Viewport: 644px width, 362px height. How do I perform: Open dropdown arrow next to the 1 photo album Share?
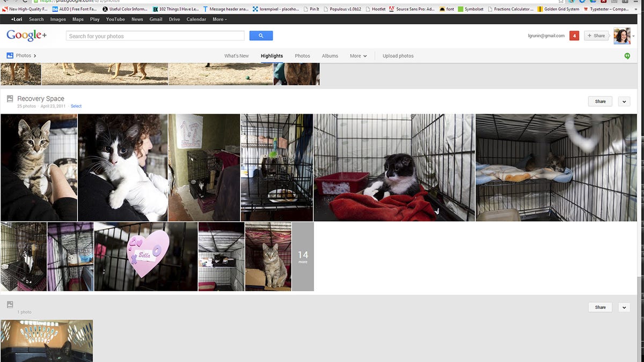(624, 307)
